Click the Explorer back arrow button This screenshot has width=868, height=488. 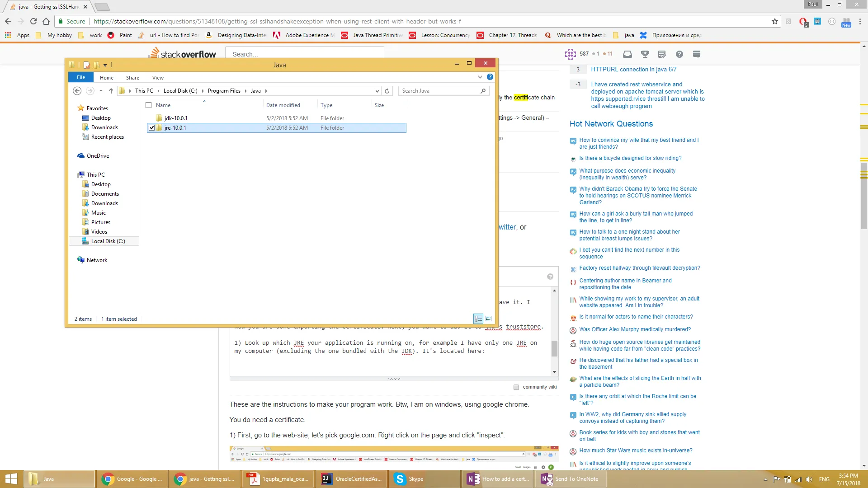pyautogui.click(x=77, y=91)
